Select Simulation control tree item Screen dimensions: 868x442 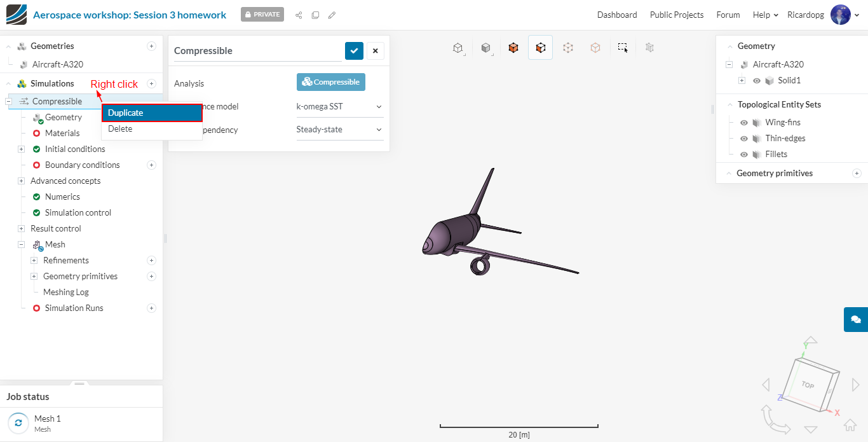point(78,212)
